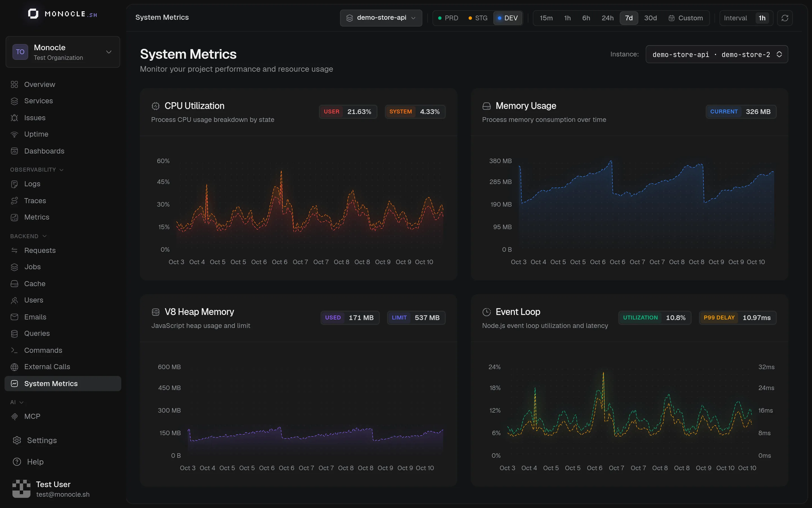812x508 pixels.
Task: Click the External Calls globe icon
Action: coord(14,367)
